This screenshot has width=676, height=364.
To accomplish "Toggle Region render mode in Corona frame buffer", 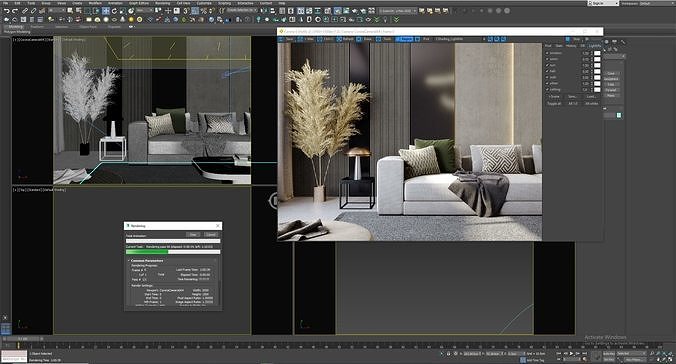I will click(404, 39).
